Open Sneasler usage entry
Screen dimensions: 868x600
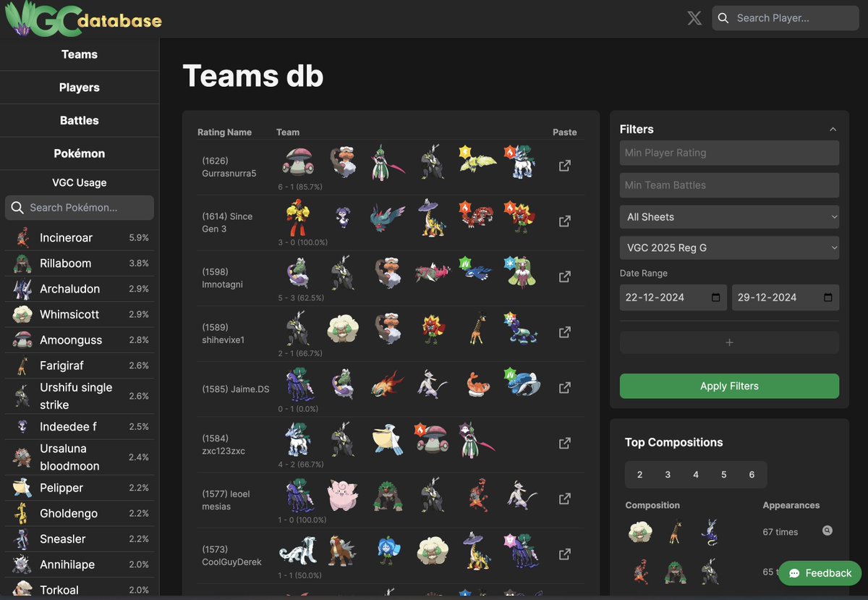coord(80,539)
